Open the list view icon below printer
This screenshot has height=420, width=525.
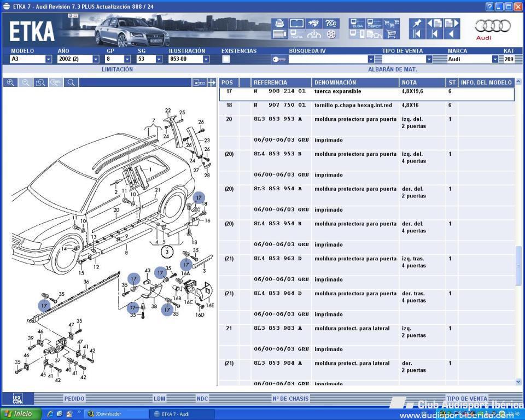click(279, 34)
